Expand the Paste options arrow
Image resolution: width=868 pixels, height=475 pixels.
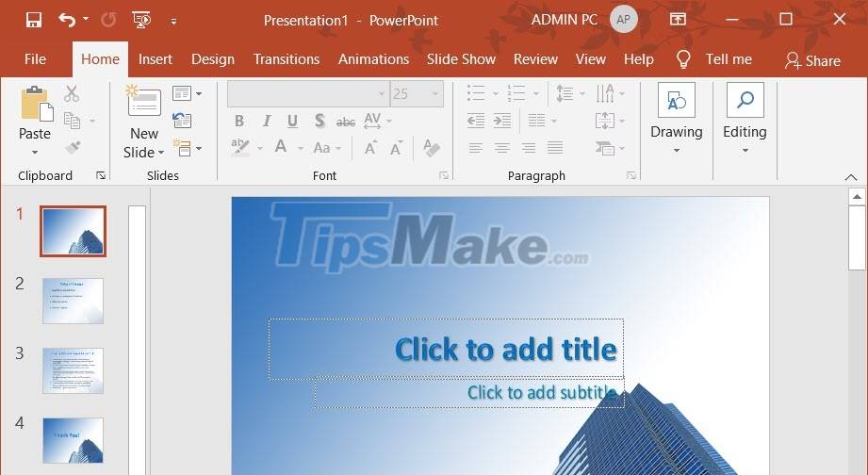35,153
